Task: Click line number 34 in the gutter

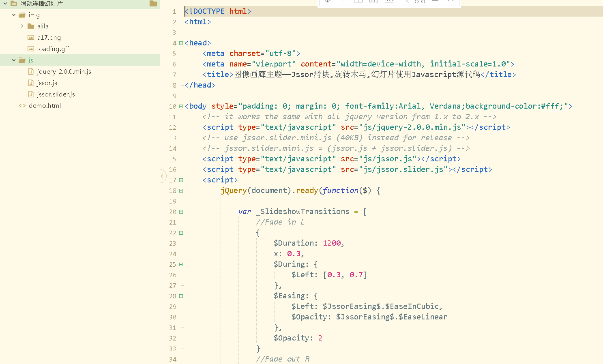Action: pos(173,359)
